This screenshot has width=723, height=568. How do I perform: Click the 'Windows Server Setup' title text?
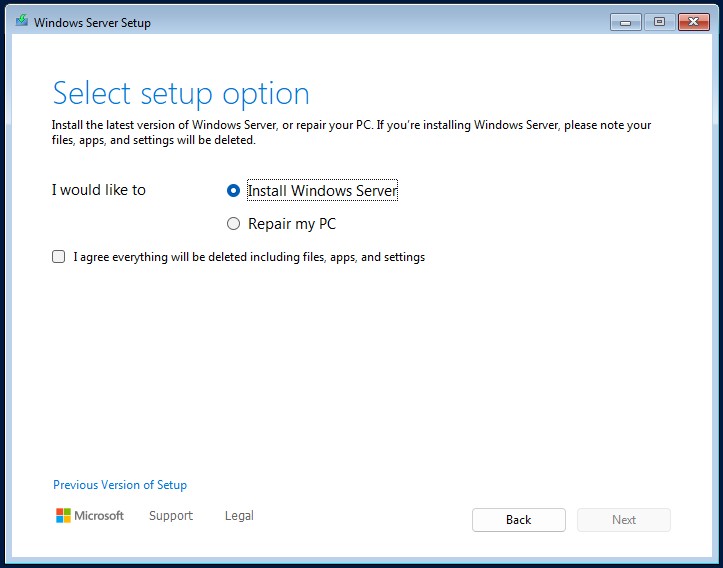pos(92,23)
